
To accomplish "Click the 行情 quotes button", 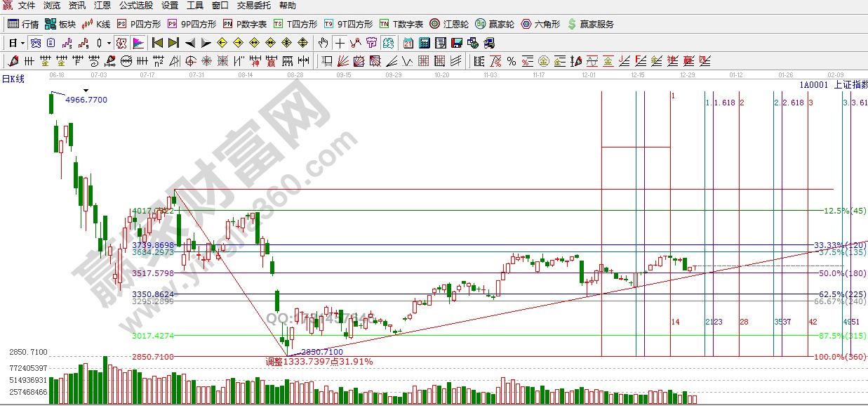I will click(23, 24).
